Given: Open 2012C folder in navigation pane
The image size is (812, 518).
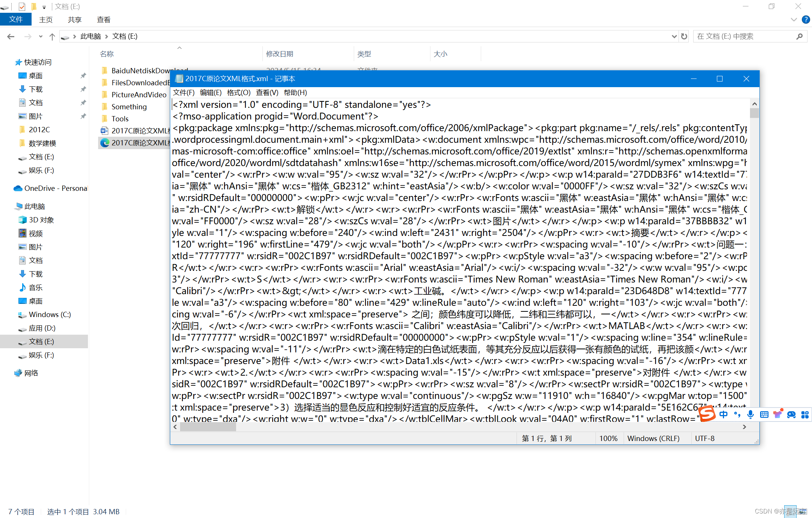Looking at the screenshot, I should pyautogui.click(x=39, y=130).
